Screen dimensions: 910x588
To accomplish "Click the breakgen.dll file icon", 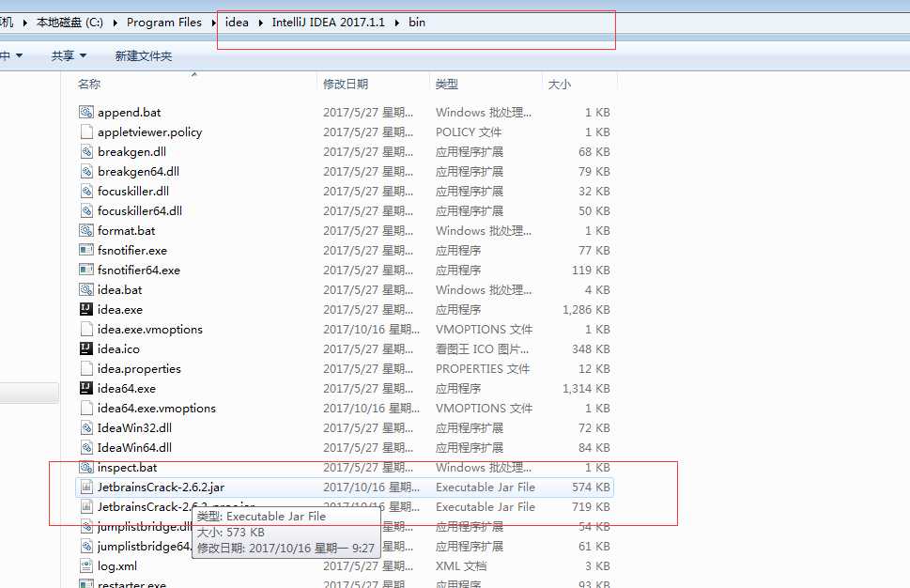I will click(85, 151).
